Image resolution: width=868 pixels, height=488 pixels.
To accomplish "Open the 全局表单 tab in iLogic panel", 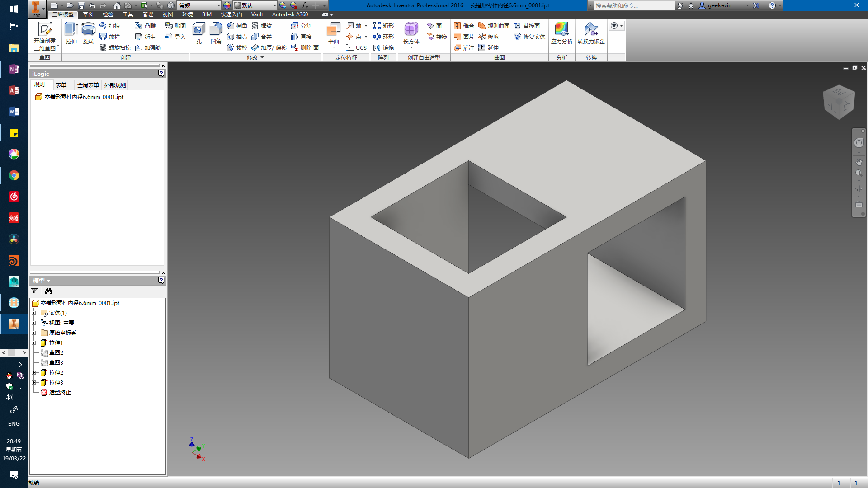I will pyautogui.click(x=88, y=85).
